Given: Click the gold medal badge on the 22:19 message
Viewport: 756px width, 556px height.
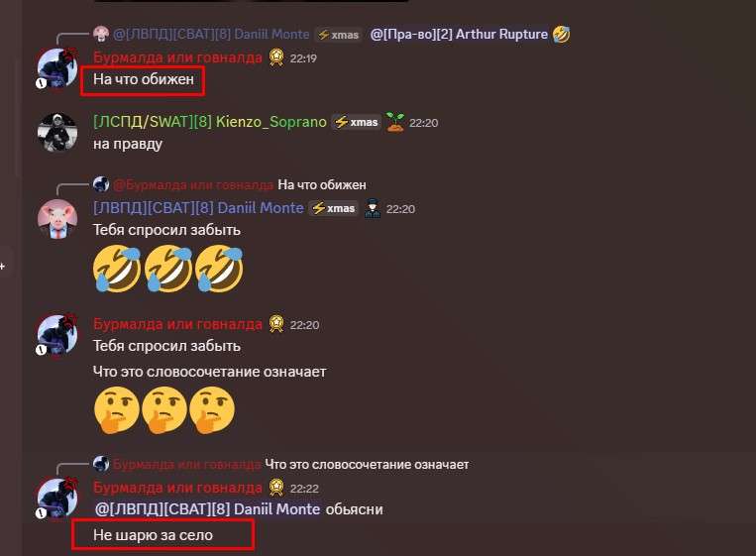Looking at the screenshot, I should pyautogui.click(x=276, y=57).
